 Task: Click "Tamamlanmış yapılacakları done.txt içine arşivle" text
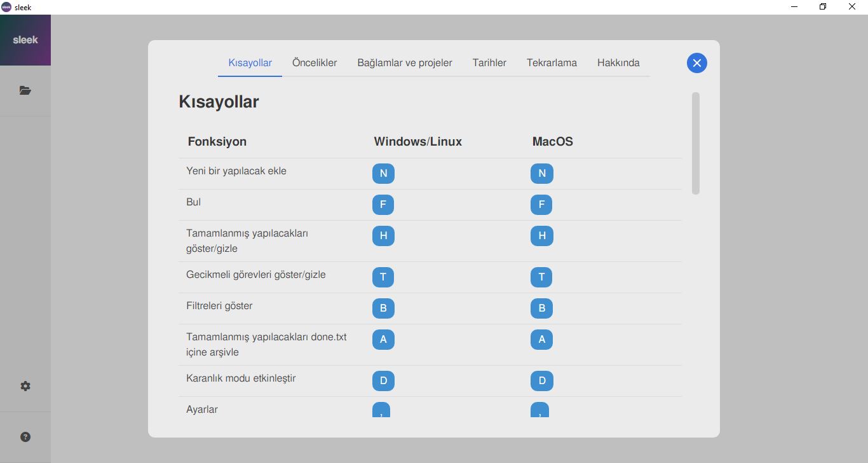(266, 345)
